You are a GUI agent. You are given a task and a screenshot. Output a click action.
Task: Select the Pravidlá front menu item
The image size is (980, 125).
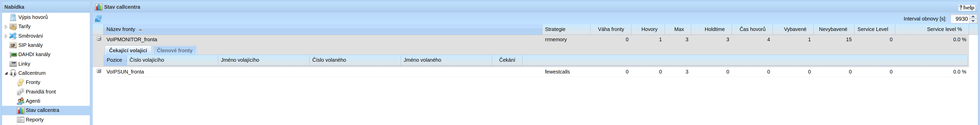(41, 92)
